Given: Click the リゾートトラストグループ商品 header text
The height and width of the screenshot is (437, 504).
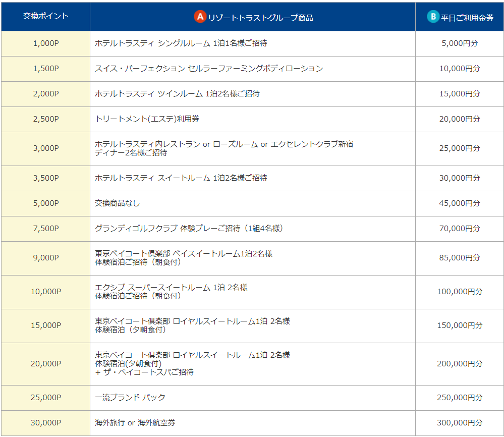Looking at the screenshot, I should (260, 18).
